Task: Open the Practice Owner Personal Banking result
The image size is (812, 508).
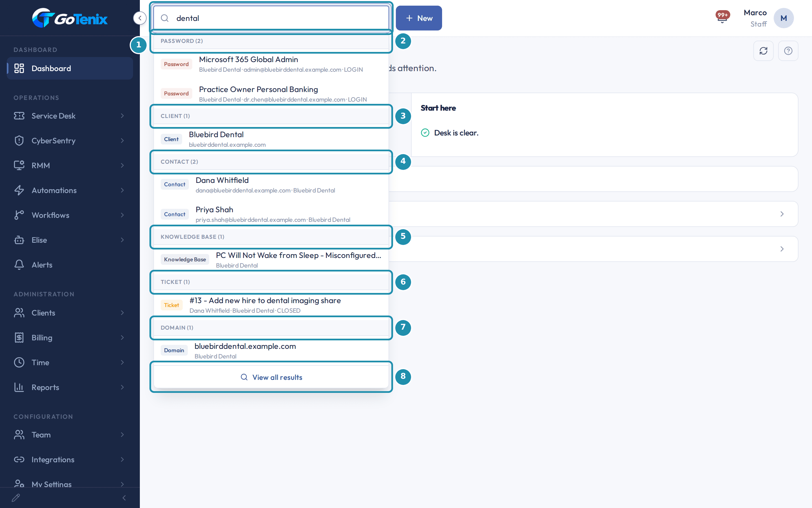Action: [x=271, y=94]
